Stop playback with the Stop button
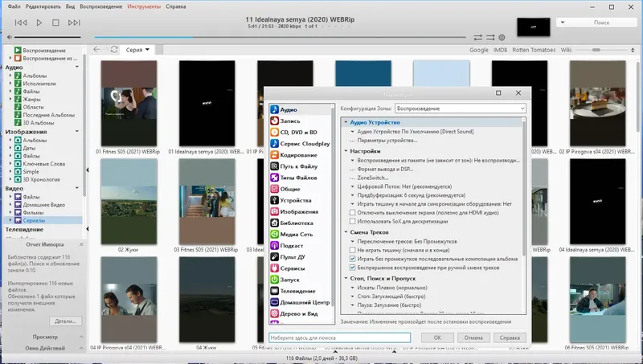Image resolution: width=643 pixels, height=364 pixels. [55, 22]
